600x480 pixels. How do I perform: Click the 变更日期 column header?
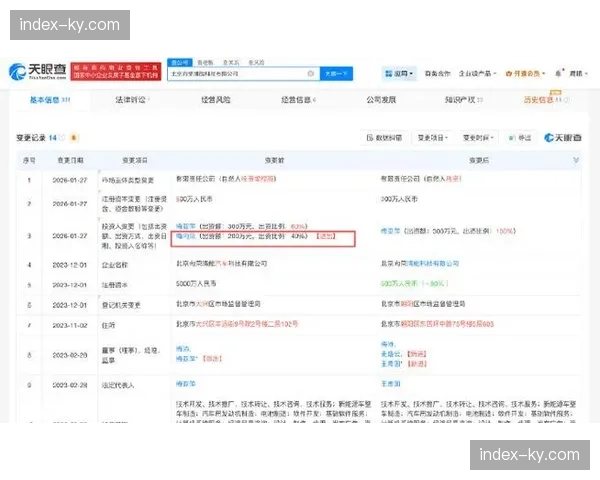coord(70,160)
